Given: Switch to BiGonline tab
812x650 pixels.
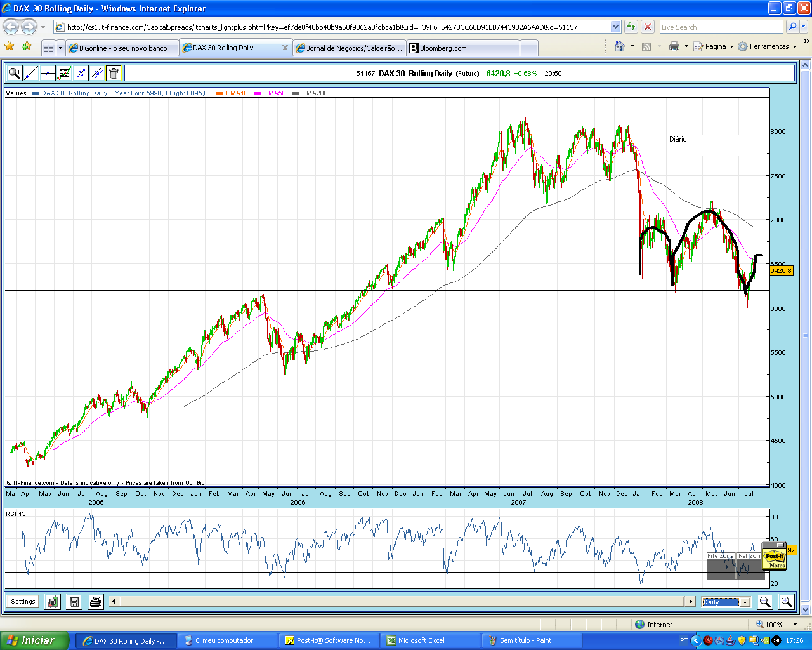Looking at the screenshot, I should point(122,48).
